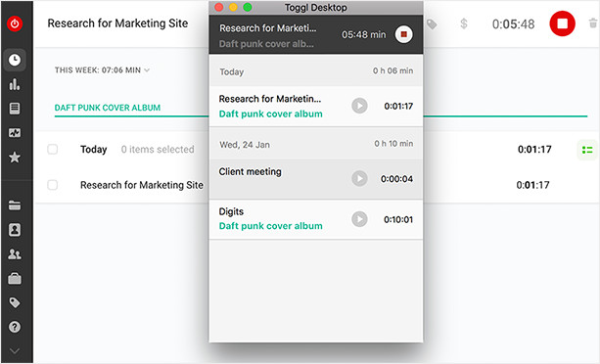
Task: Click the 0:10:01 duration of Digits
Action: click(398, 219)
